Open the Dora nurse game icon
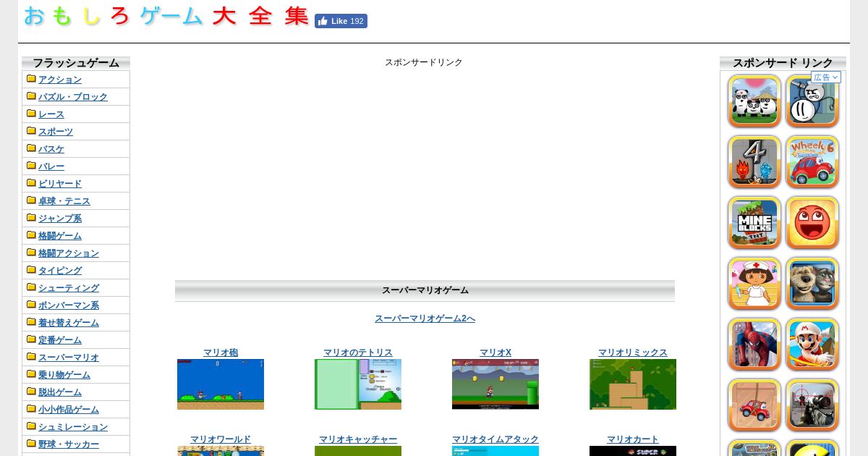868x456 pixels. pos(754,284)
